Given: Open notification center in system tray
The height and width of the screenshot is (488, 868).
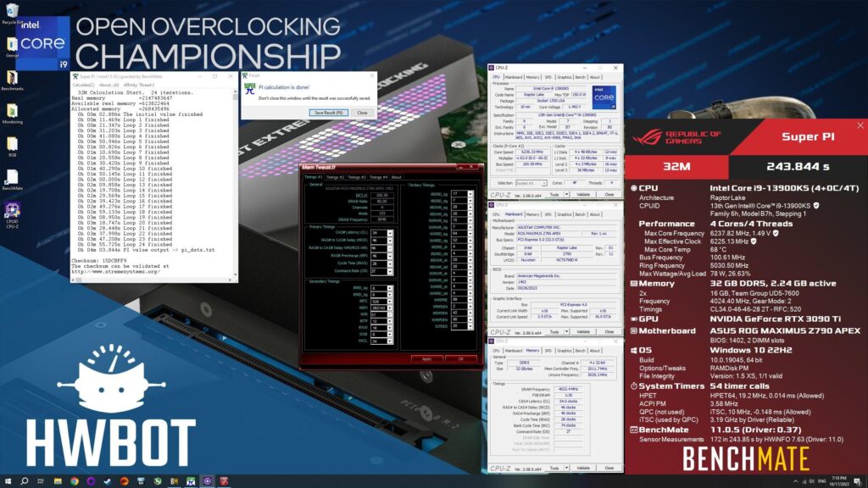Looking at the screenshot, I should click(857, 481).
